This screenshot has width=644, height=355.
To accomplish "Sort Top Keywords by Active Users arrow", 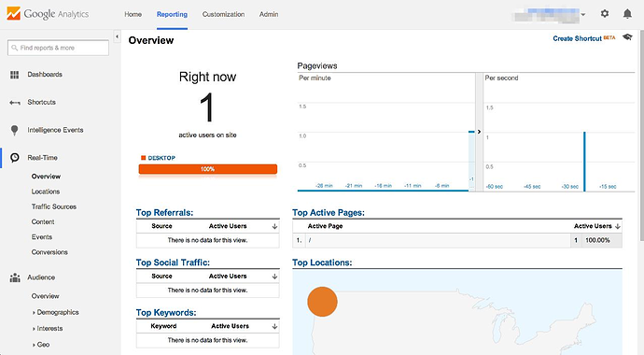I will pyautogui.click(x=274, y=326).
